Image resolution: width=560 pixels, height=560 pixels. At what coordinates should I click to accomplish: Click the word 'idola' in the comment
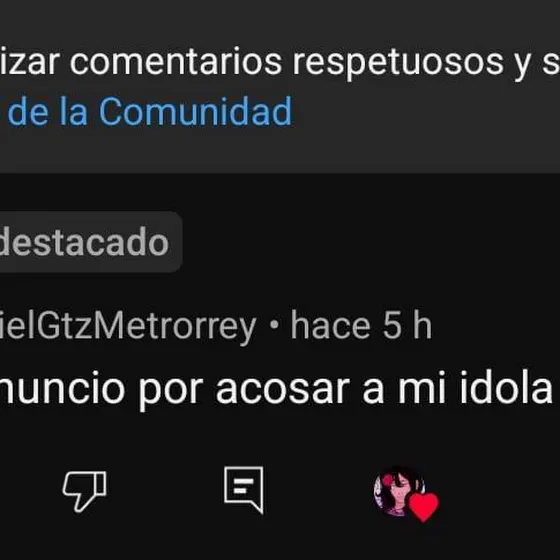tap(506, 387)
